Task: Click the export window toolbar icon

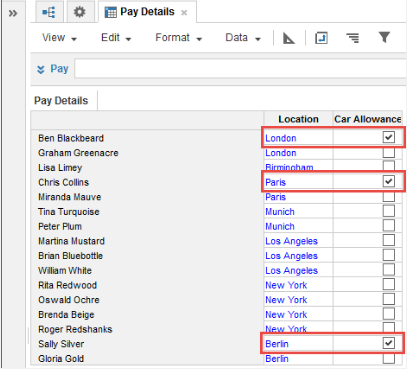Action: tap(321, 38)
